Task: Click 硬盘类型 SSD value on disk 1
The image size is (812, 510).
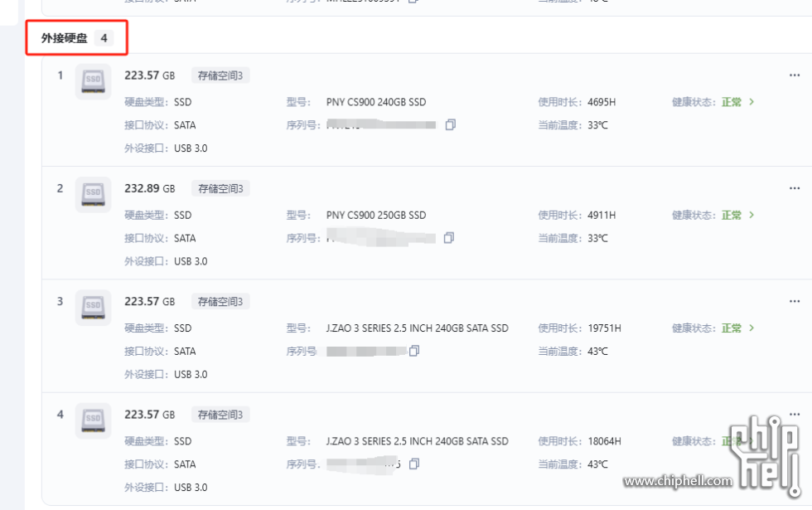Action: tap(183, 102)
